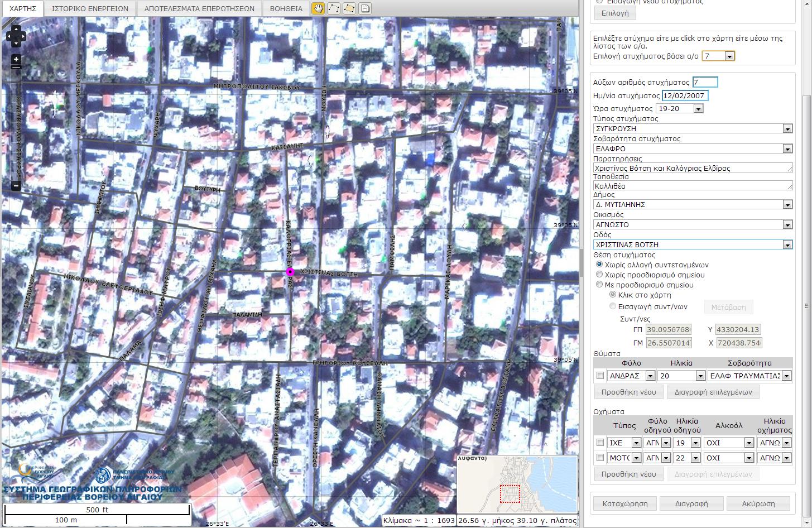Screen dimensions: 812x528
Task: Select the pan hand tool
Action: click(x=318, y=8)
